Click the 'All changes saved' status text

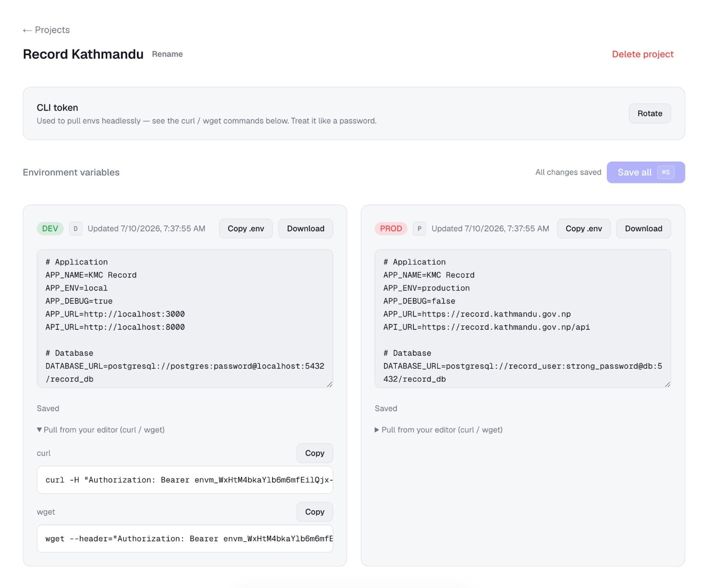click(568, 172)
